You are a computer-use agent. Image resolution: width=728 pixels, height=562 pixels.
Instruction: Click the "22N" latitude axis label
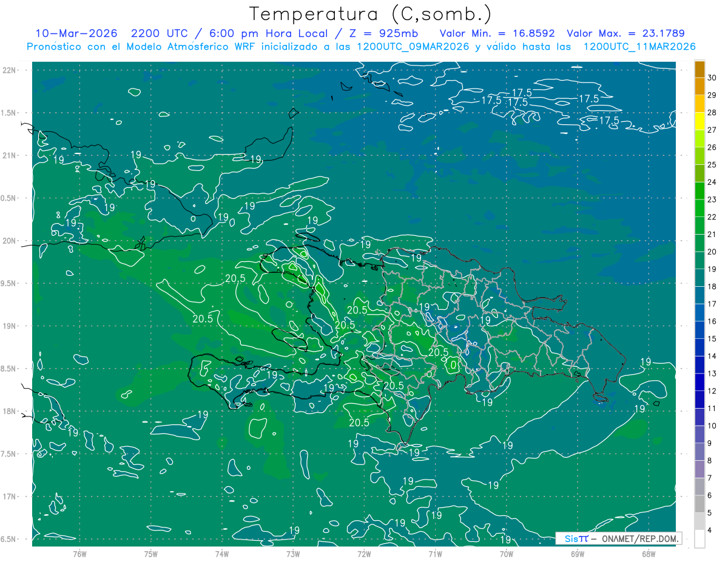pyautogui.click(x=10, y=70)
